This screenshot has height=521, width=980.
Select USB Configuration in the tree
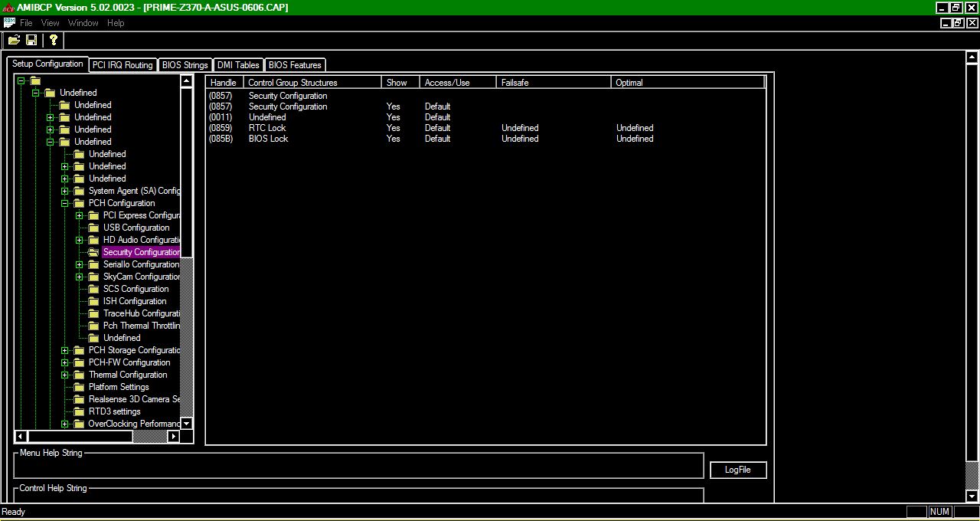pyautogui.click(x=136, y=228)
